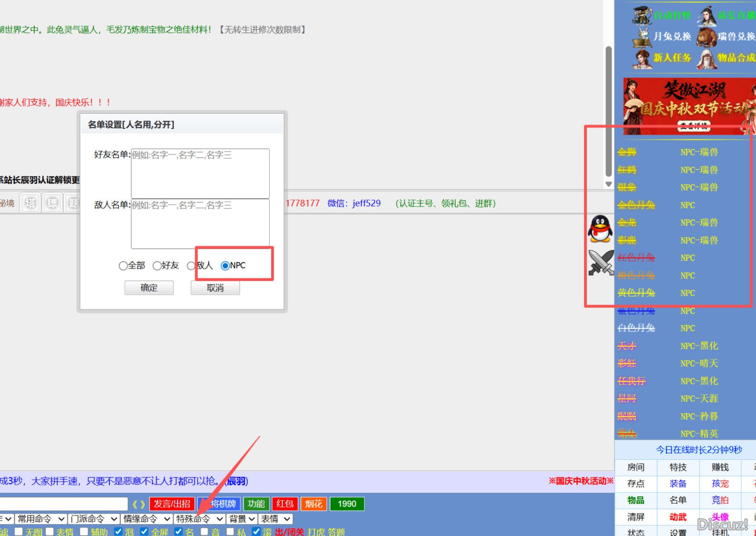Open 装备 in the menu grid
Image resolution: width=756 pixels, height=536 pixels.
678,484
